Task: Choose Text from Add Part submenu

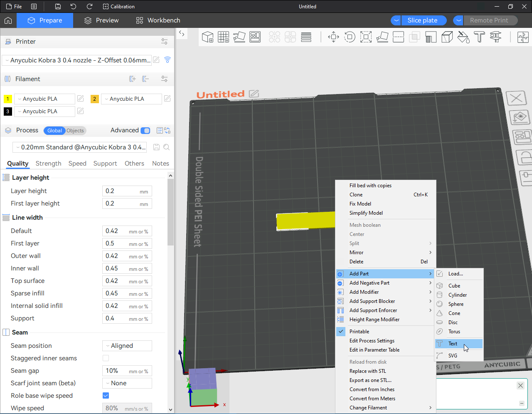Action: (x=453, y=344)
